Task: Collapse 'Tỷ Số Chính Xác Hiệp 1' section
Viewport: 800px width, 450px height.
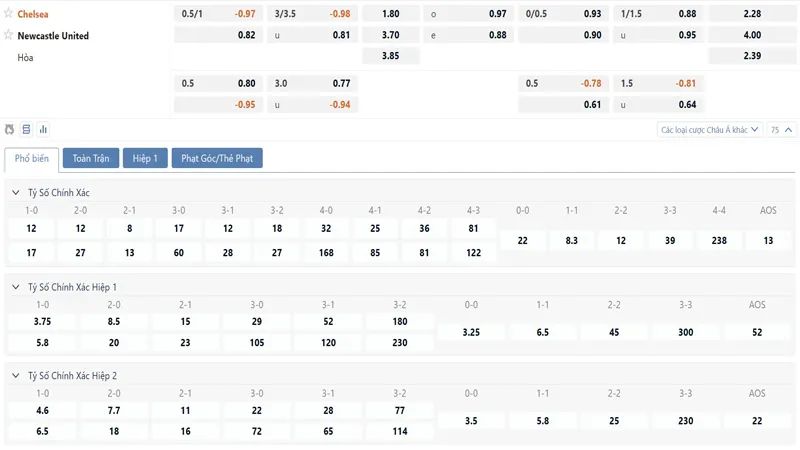Action: tap(15, 287)
